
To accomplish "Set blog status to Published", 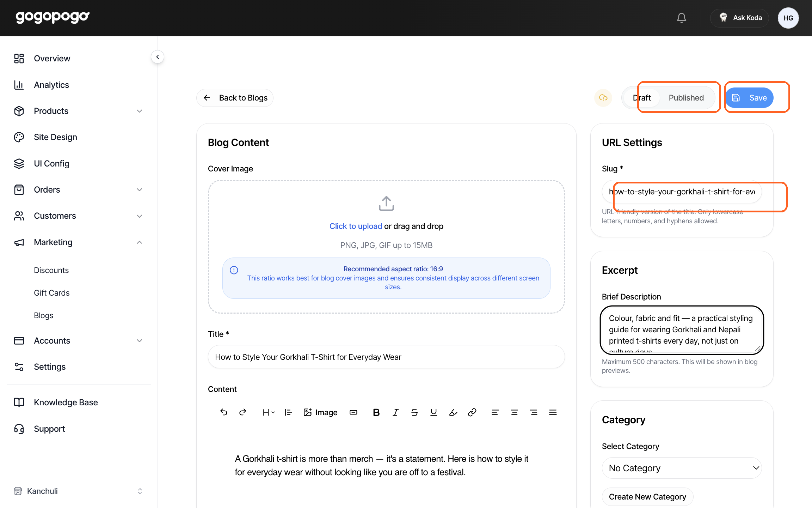I will pos(686,98).
